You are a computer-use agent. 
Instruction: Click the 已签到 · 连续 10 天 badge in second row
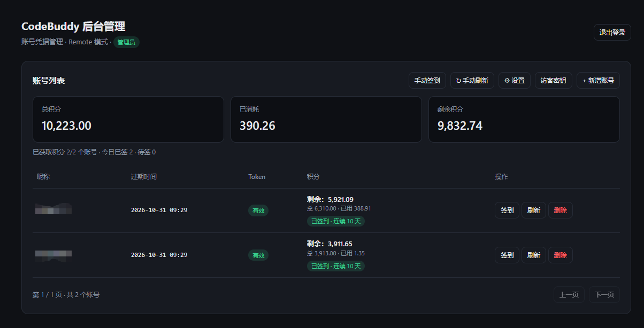tap(336, 266)
